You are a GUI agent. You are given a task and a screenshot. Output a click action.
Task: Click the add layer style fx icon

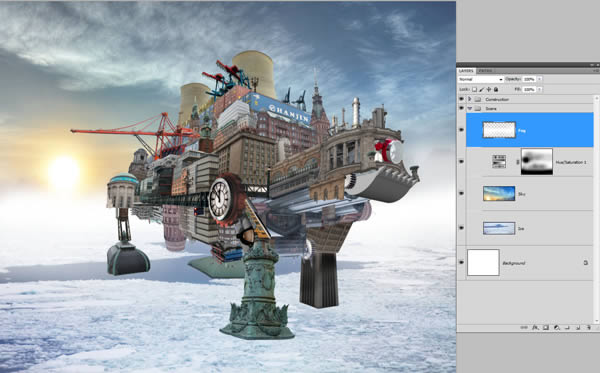[x=535, y=327]
